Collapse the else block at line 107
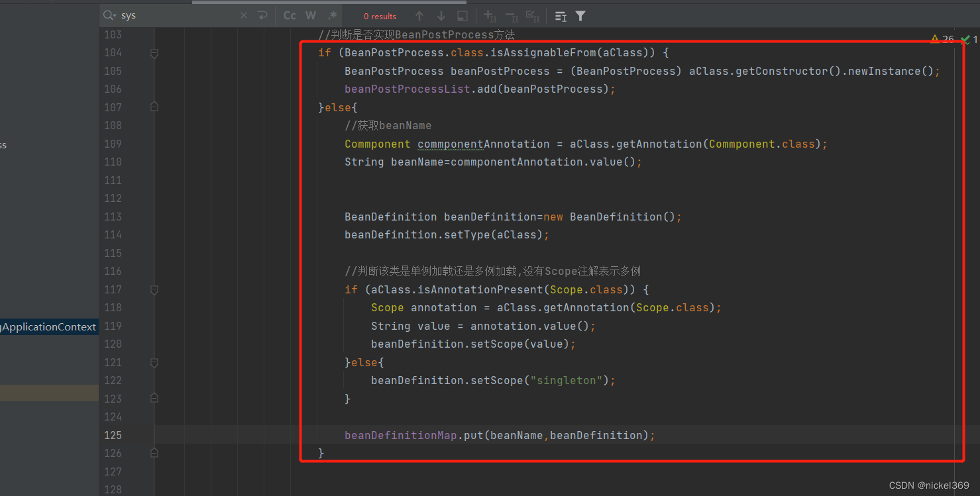This screenshot has width=980, height=496. click(154, 107)
